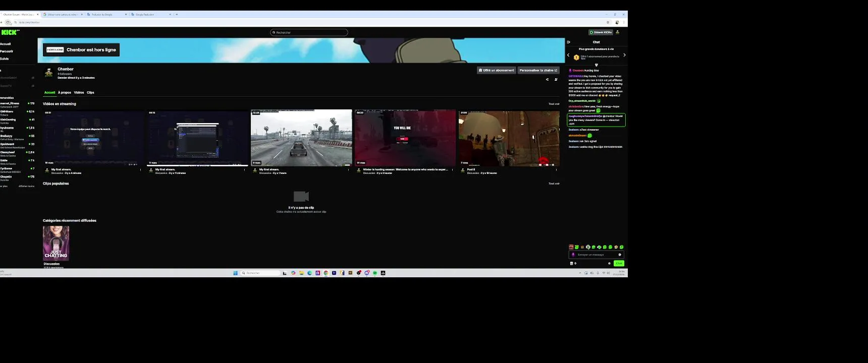Click the Windows taskbar search box

click(260, 273)
